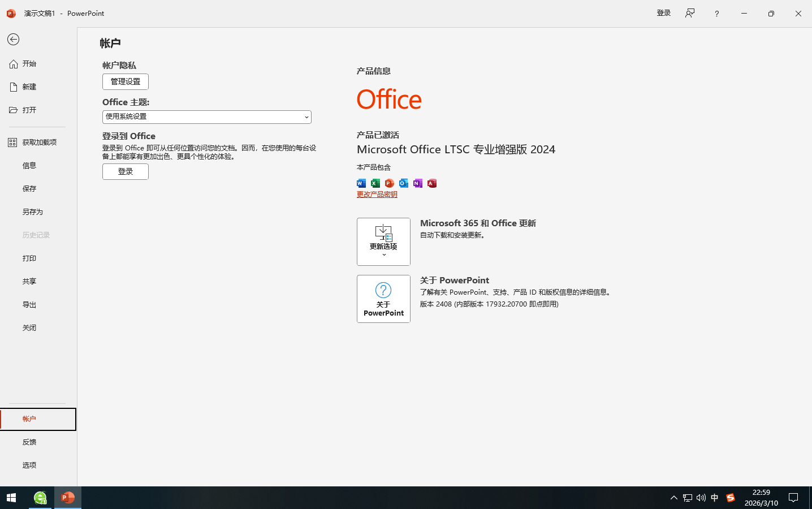Open the 导出 (Export) page
This screenshot has width=812, height=509.
pos(38,305)
